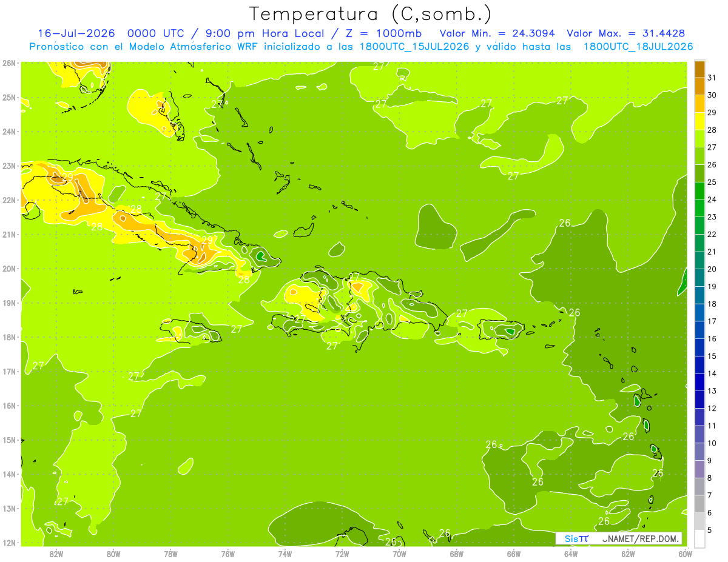Select the 72W longitude label

[342, 554]
